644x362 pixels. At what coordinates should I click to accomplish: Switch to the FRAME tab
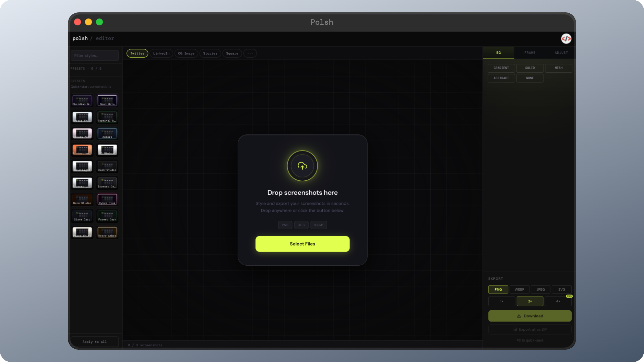(530, 53)
